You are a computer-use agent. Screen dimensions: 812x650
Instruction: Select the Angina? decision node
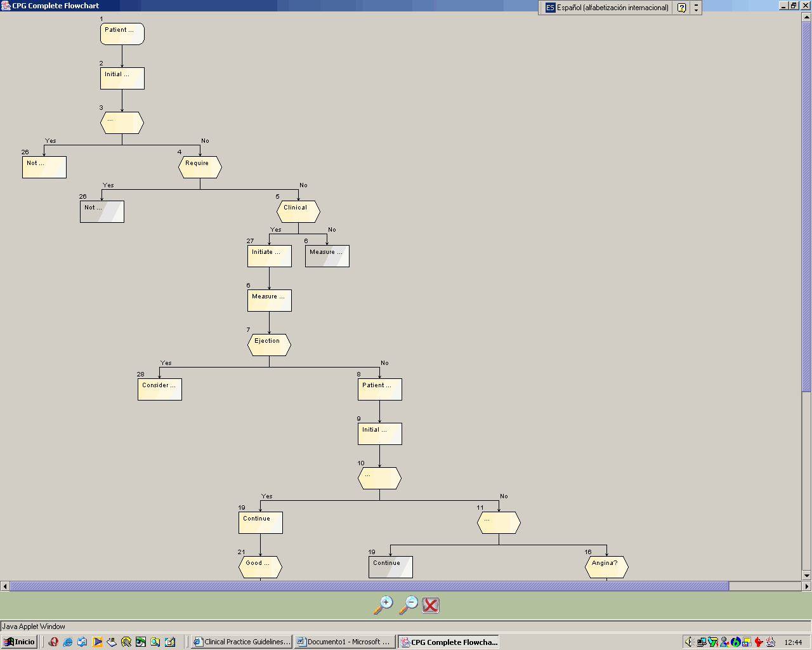pyautogui.click(x=606, y=567)
